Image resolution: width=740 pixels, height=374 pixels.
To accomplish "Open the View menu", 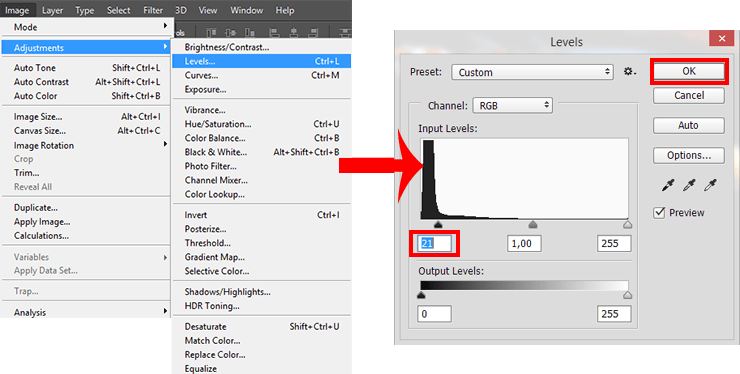I will tap(208, 10).
